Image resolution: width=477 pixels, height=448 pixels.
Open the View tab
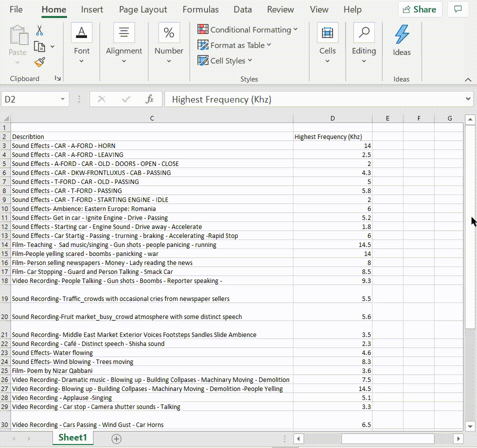pos(319,9)
